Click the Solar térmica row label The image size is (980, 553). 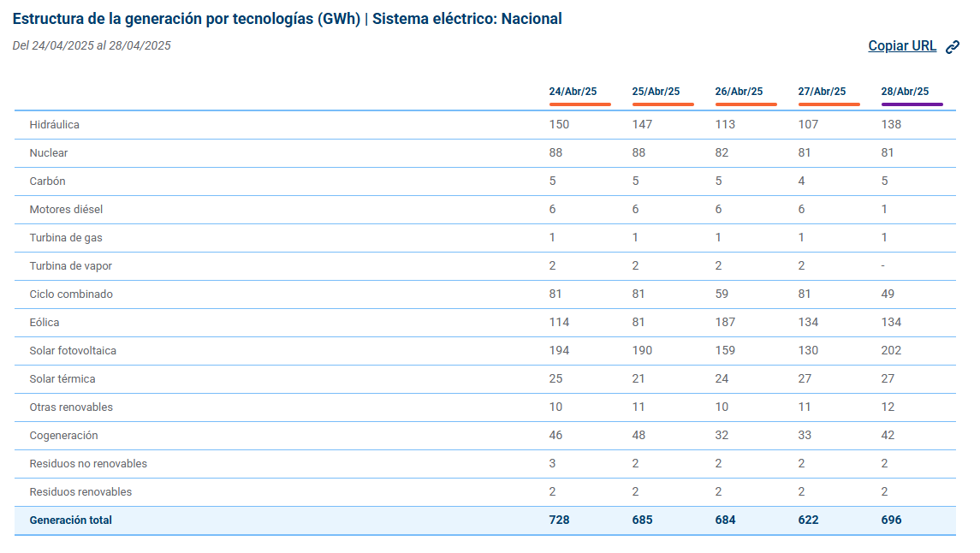tap(62, 378)
